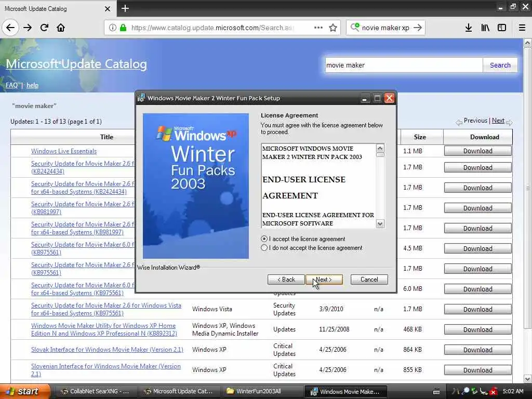532x399 pixels.
Task: Open Windows Movie Maker Utility KB892312 link
Action: pos(104,329)
